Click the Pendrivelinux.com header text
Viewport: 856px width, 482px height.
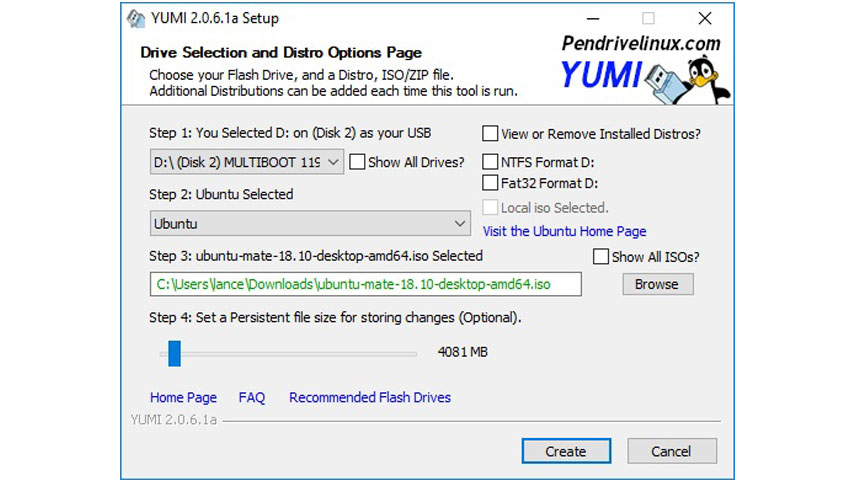pos(641,44)
